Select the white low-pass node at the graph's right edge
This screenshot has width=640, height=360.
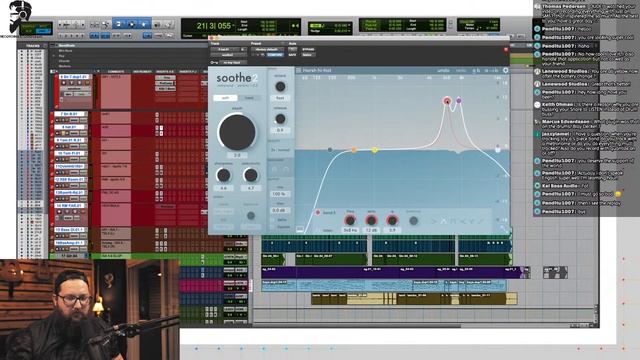tap(498, 150)
